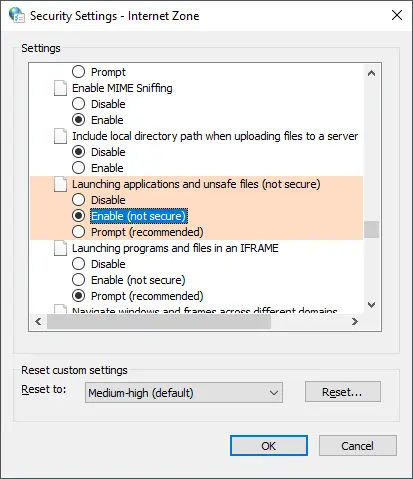Image resolution: width=413 pixels, height=479 pixels.
Task: Click the page icon beside Launching programs in IFRAME
Action: (60, 248)
